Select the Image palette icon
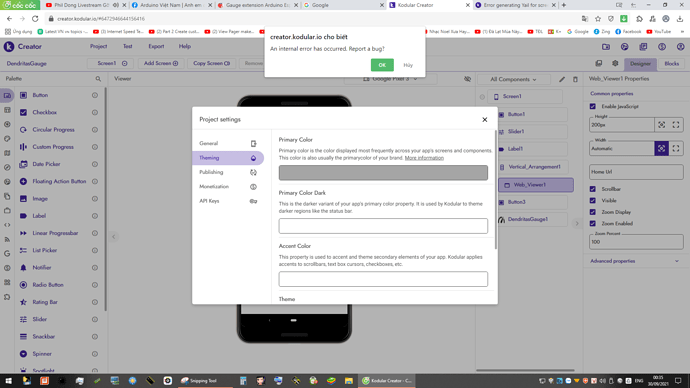Screen dimensions: 690x388 click(x=23, y=199)
